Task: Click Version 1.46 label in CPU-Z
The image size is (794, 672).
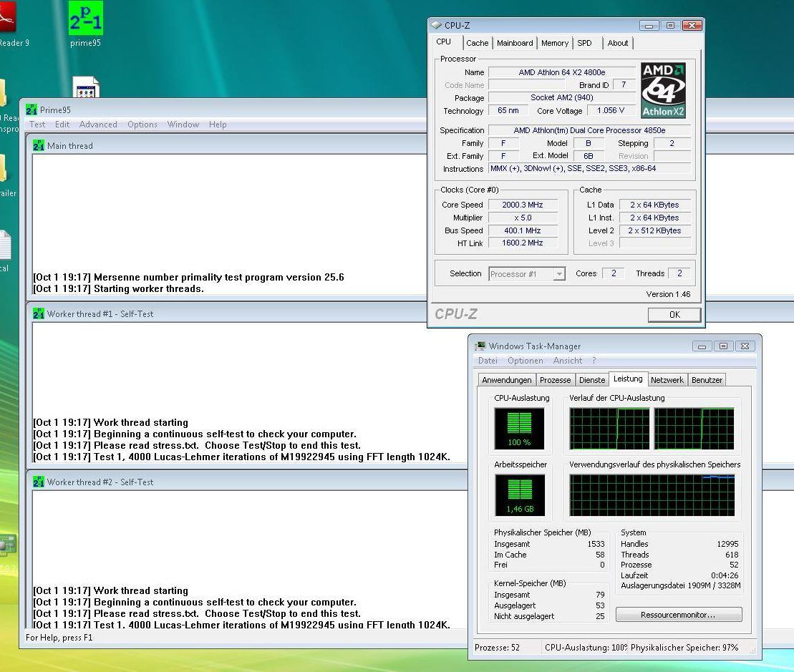Action: point(668,294)
